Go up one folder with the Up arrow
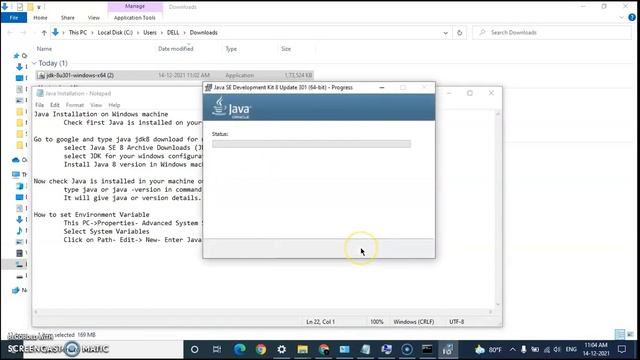Image resolution: width=640 pixels, height=360 pixels. pyautogui.click(x=44, y=33)
